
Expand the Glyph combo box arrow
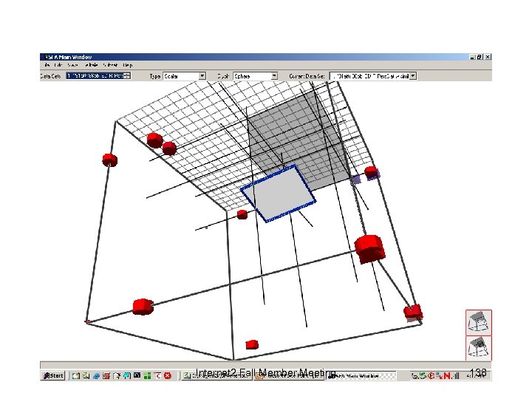point(274,76)
